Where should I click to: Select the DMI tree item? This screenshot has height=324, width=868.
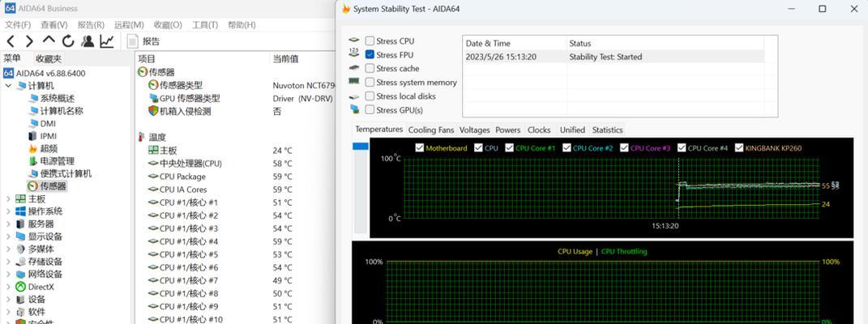coord(42,123)
